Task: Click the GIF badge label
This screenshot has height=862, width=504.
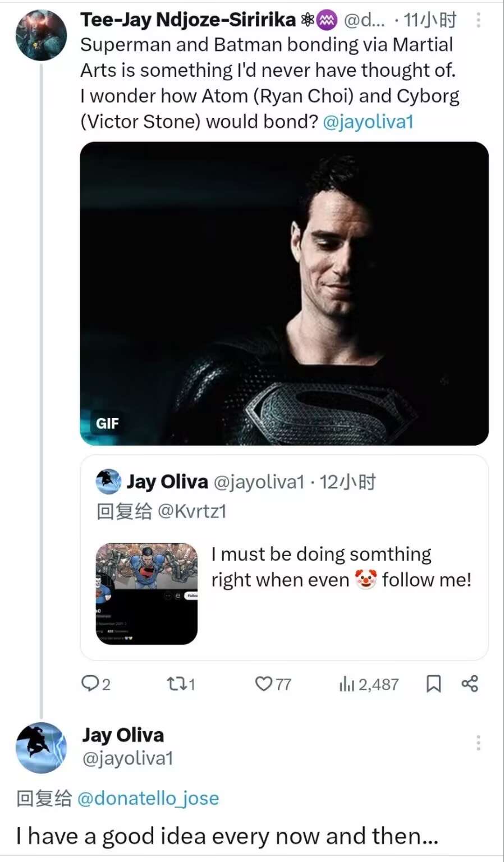Action: tap(107, 423)
